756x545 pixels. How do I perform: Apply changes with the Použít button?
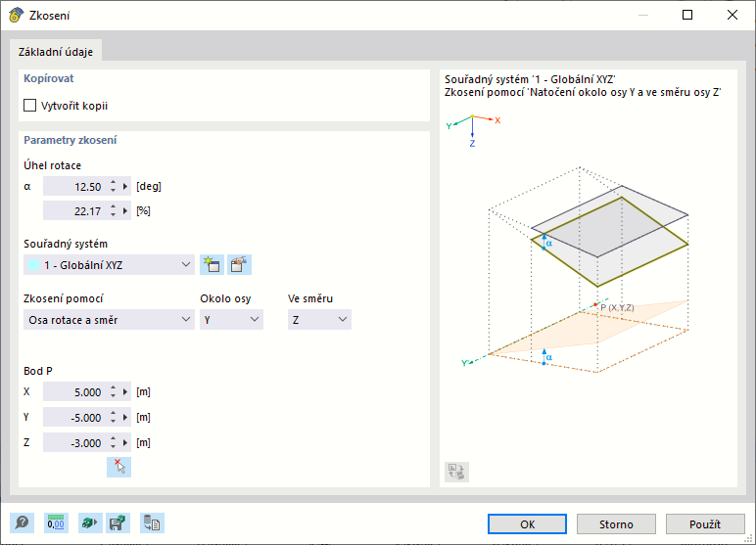pos(705,523)
